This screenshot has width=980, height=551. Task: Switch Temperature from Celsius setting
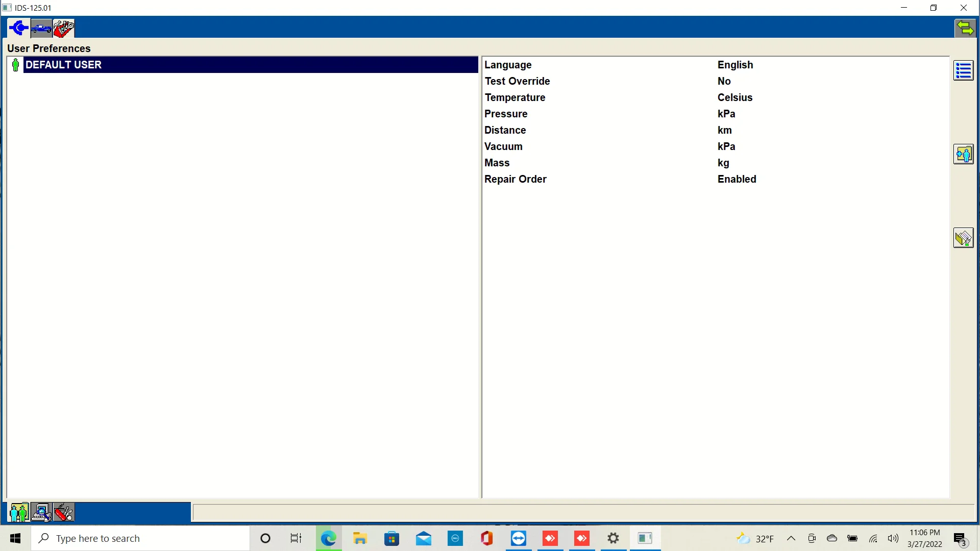[735, 97]
